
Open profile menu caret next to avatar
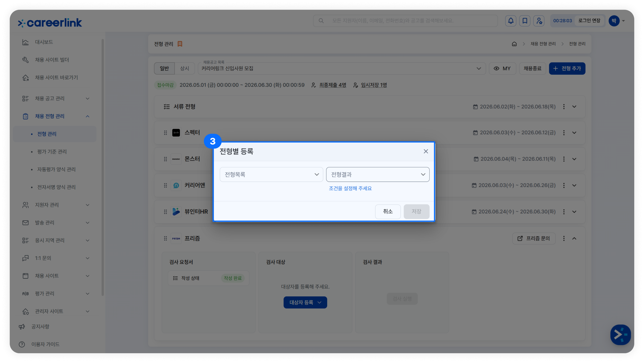tap(623, 21)
